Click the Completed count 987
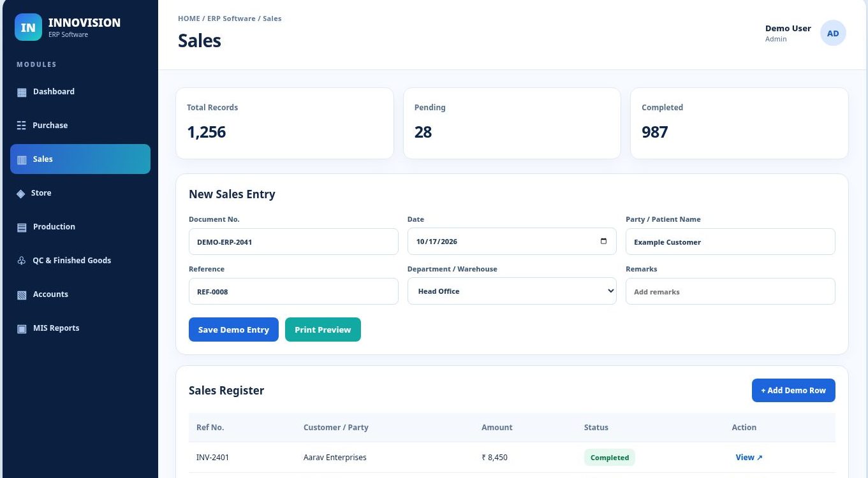 (x=655, y=132)
